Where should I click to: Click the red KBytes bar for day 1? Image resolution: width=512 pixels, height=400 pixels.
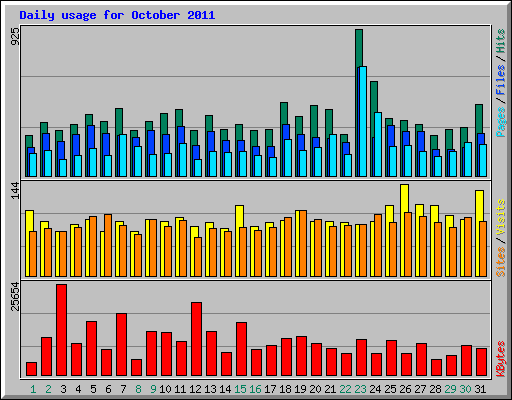pos(31,369)
